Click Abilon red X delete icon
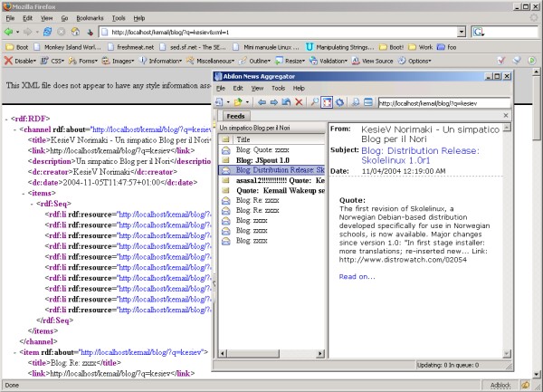This screenshot has width=543, height=392. click(299, 102)
